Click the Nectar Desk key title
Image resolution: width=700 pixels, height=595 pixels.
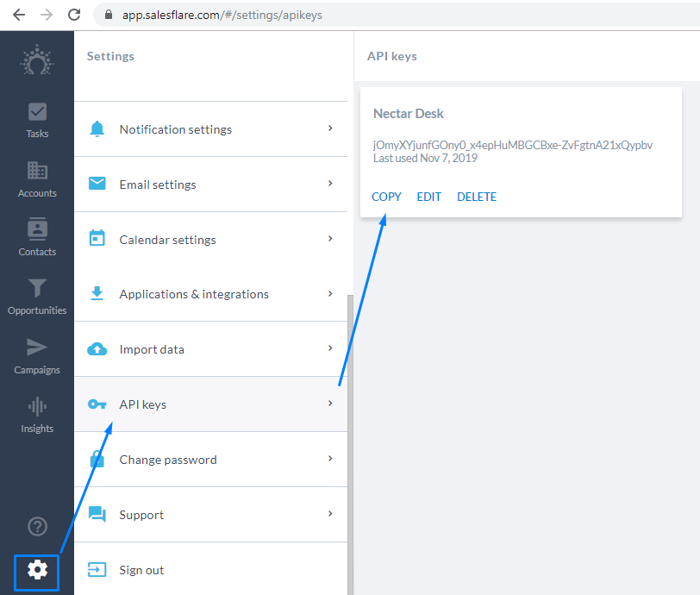tap(408, 114)
